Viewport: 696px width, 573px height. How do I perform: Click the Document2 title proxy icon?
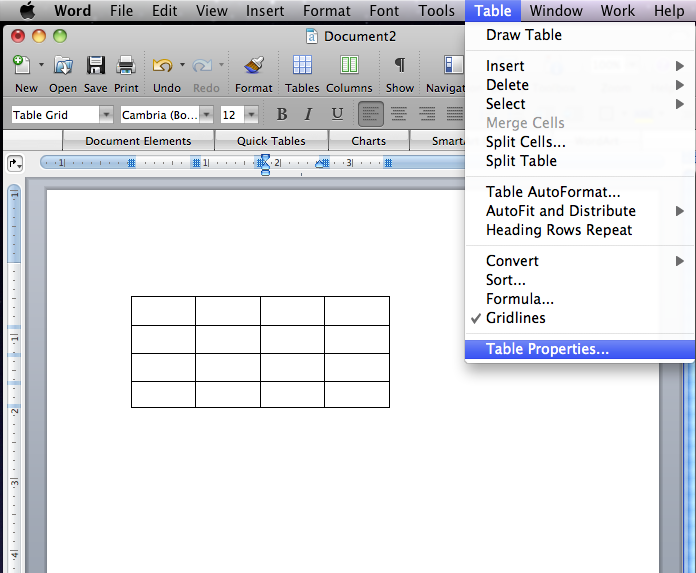[x=312, y=36]
